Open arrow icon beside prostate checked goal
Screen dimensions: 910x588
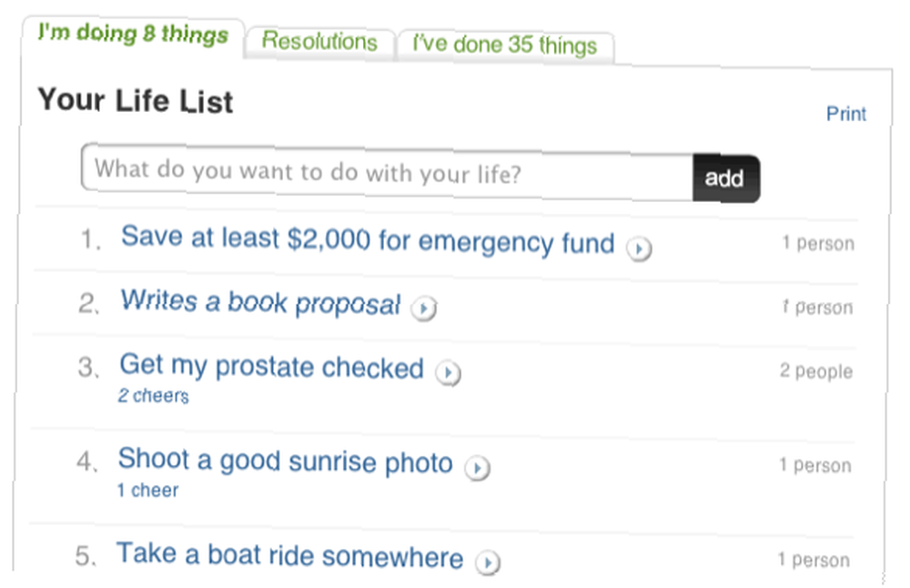[448, 372]
